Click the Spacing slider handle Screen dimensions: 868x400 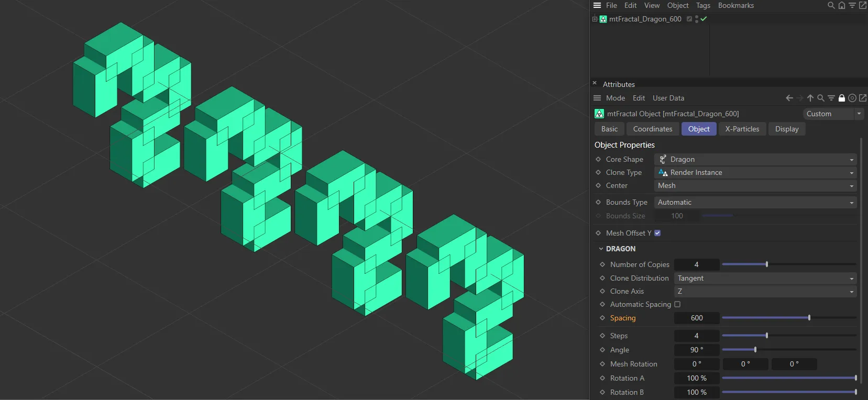tap(809, 318)
